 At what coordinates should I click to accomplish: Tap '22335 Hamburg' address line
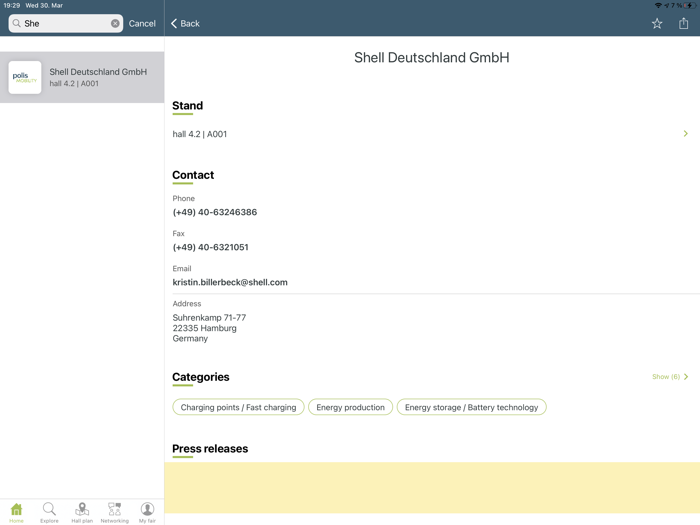click(x=204, y=328)
